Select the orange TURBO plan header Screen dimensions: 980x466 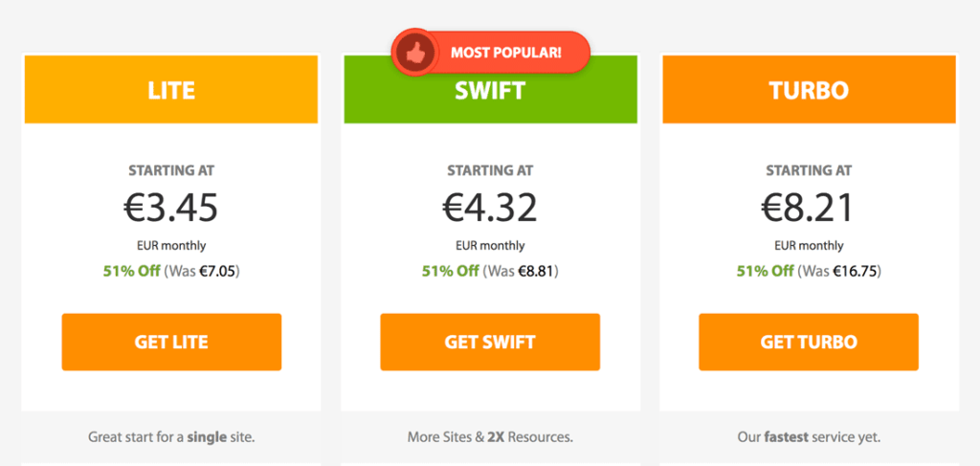click(809, 89)
